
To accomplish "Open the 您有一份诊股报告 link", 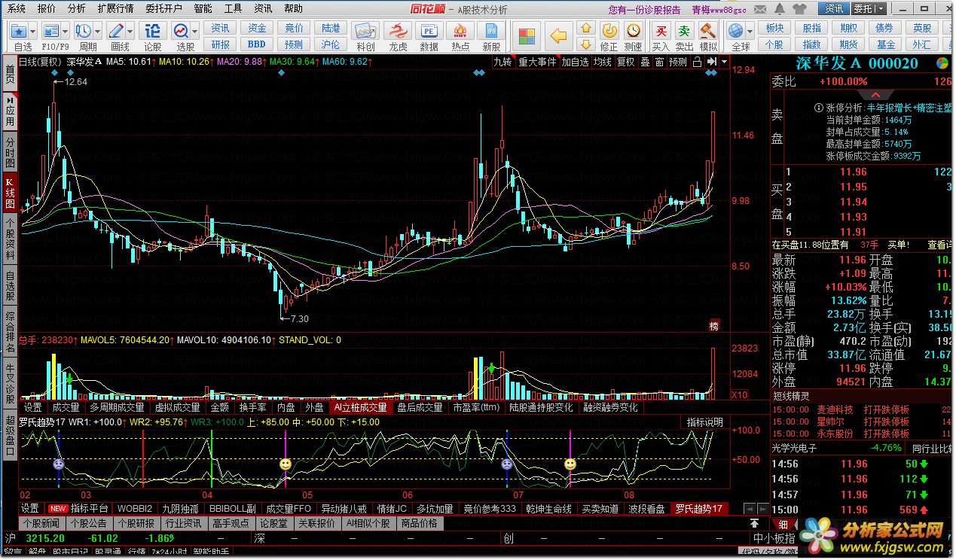I will (x=644, y=10).
